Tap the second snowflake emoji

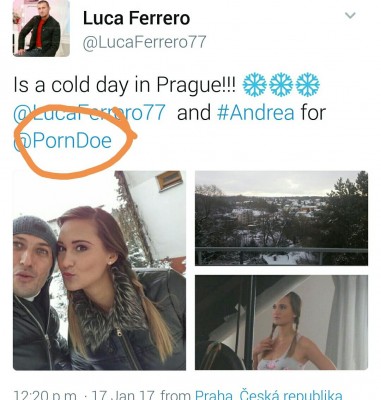(281, 85)
